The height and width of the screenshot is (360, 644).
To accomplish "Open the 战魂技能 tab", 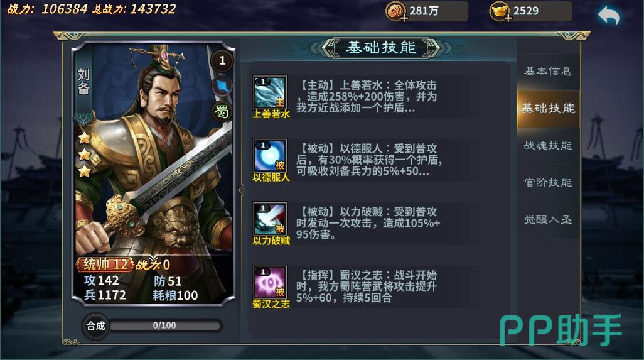I will [548, 146].
